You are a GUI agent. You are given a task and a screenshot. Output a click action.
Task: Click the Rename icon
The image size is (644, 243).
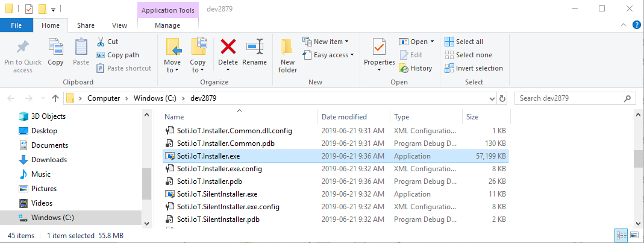[x=255, y=46]
